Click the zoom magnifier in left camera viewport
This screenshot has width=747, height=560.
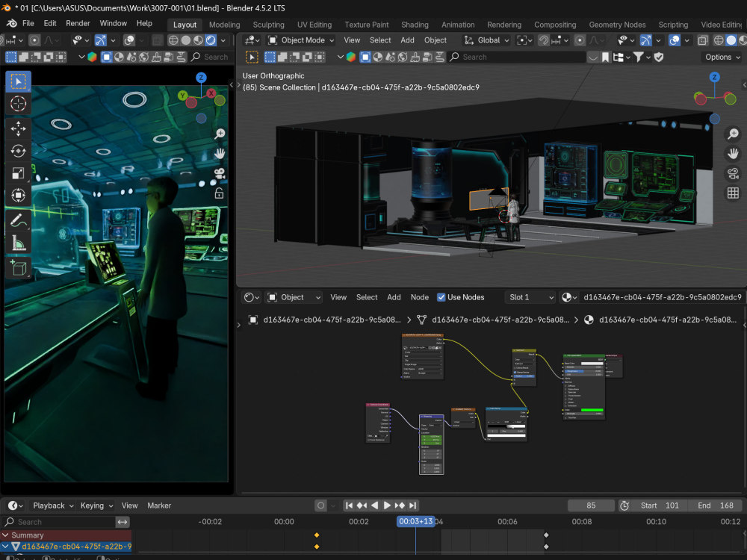(220, 134)
